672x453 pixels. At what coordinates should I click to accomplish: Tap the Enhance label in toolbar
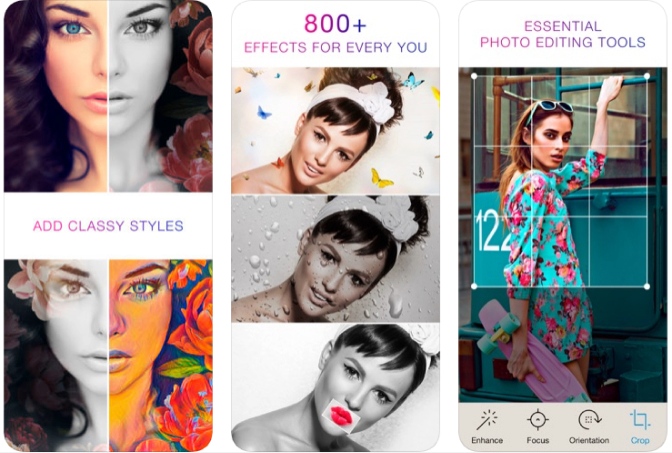coord(487,440)
